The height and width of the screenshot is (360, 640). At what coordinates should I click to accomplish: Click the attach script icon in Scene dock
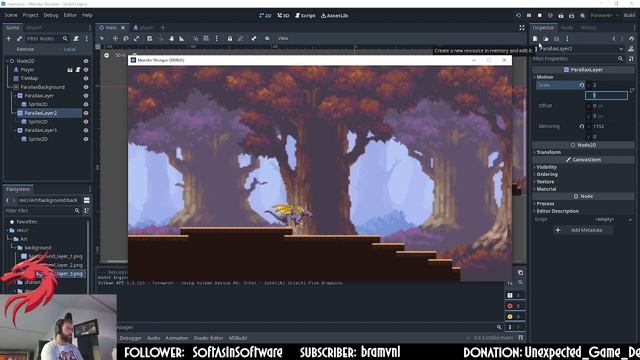(76, 38)
